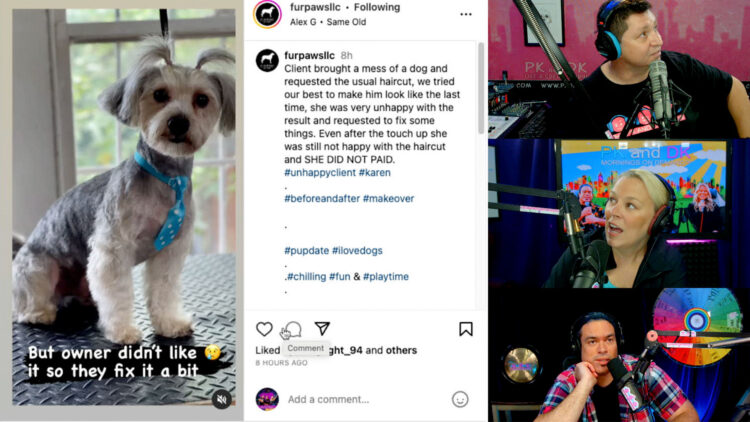Click the furpawsllc profile picture in header

point(267,14)
